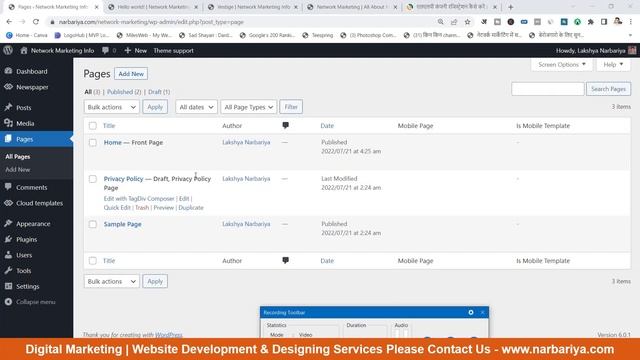Open the Home page title link
The width and height of the screenshot is (640, 360).
point(113,142)
